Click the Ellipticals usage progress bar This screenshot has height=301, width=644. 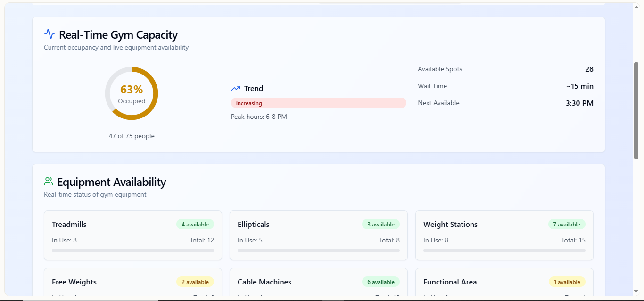319,251
